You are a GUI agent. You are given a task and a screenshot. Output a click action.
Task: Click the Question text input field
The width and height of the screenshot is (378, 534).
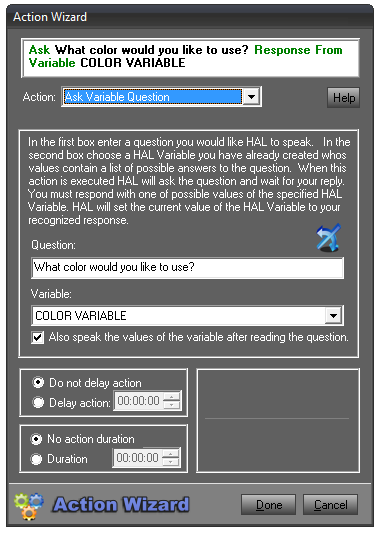click(x=187, y=268)
